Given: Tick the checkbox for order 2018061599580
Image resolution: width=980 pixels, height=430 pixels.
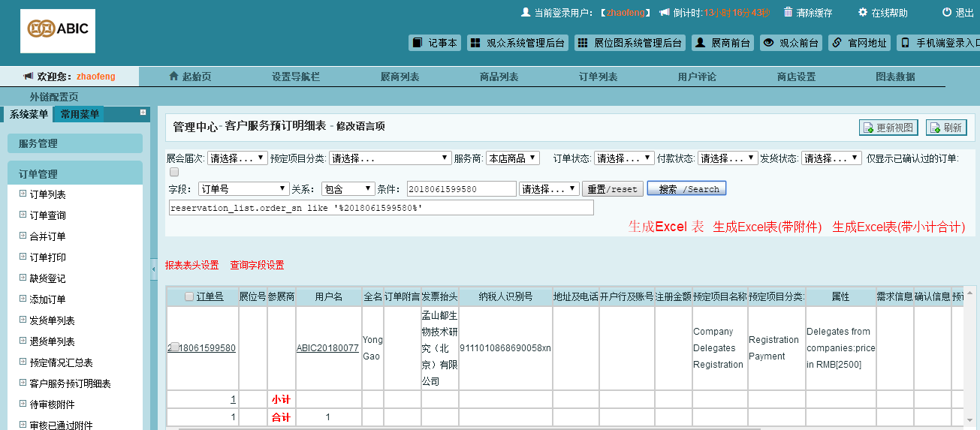Looking at the screenshot, I should [174, 347].
